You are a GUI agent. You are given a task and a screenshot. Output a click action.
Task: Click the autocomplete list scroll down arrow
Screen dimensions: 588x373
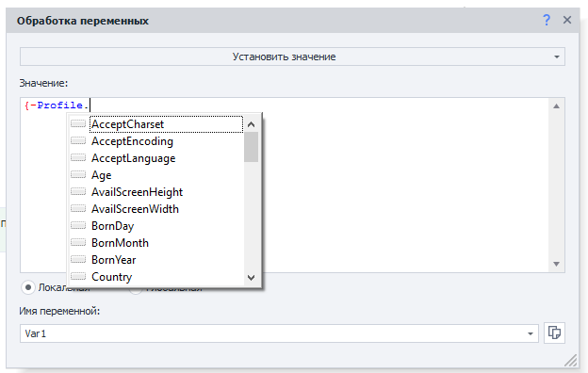(x=252, y=278)
